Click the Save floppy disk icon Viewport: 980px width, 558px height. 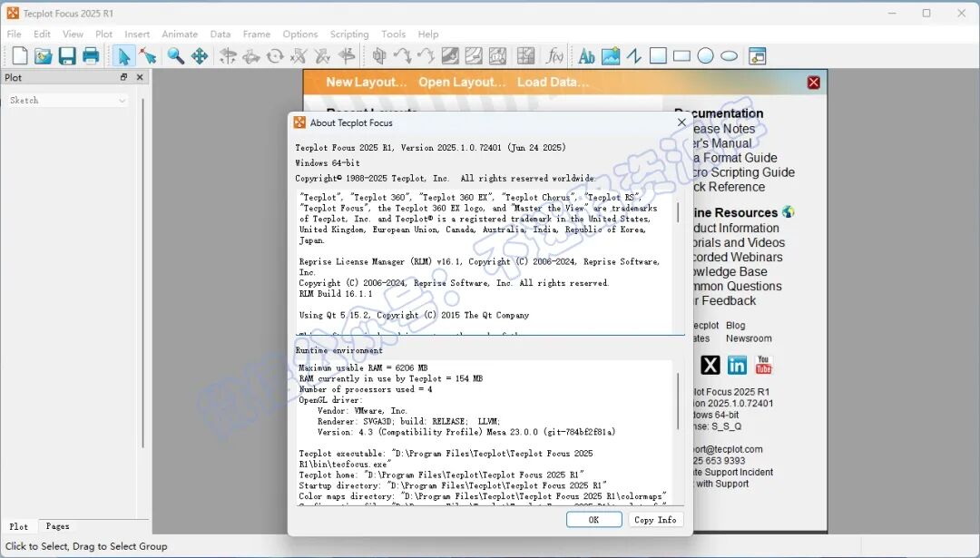[67, 56]
